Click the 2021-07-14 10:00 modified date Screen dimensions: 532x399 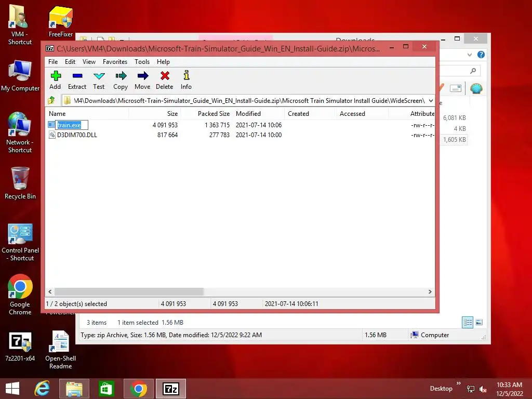coord(259,135)
